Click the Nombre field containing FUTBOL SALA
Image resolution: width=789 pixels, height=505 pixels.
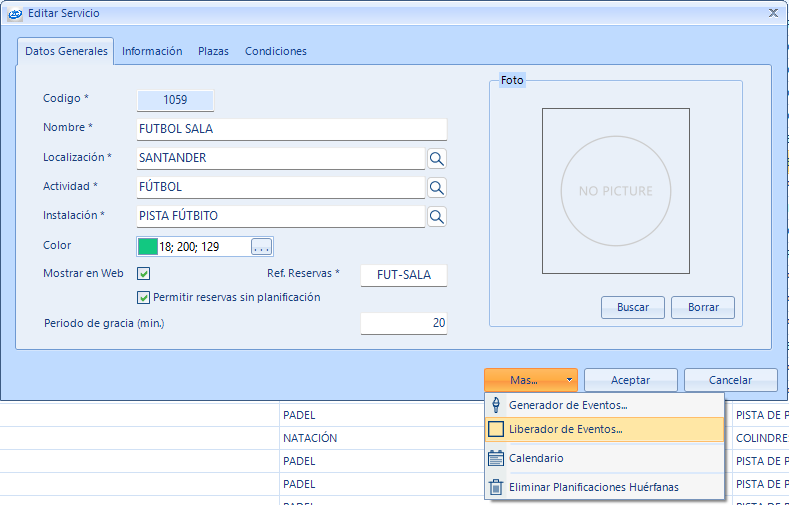(x=291, y=129)
